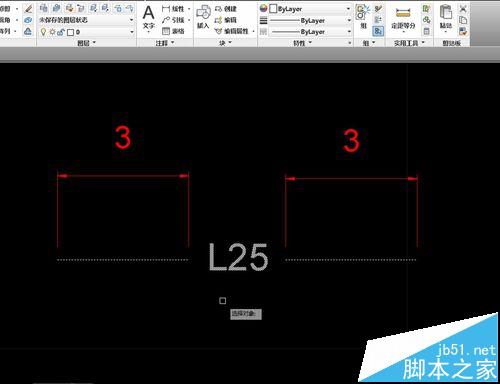This screenshot has height=384, width=500.
Task: Click the ByLayer white color swatch
Action: [x=273, y=9]
